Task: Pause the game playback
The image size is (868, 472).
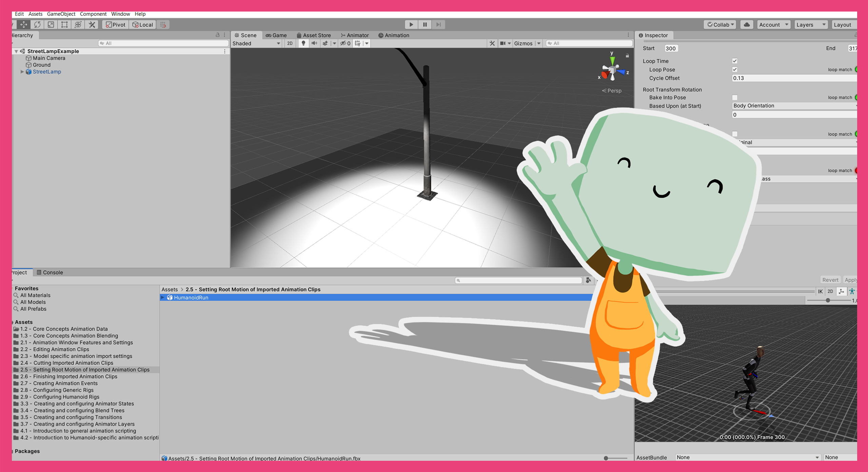Action: click(x=425, y=24)
